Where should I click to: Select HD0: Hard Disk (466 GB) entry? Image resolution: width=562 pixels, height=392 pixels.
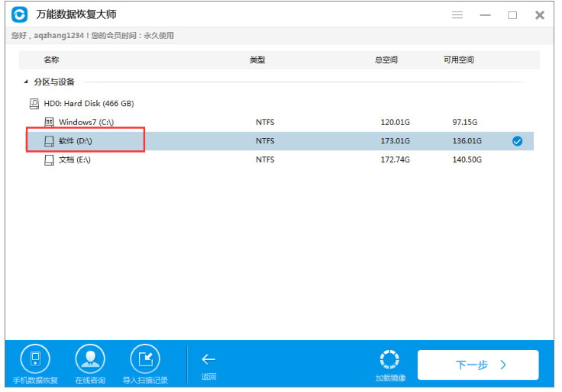pyautogui.click(x=87, y=103)
